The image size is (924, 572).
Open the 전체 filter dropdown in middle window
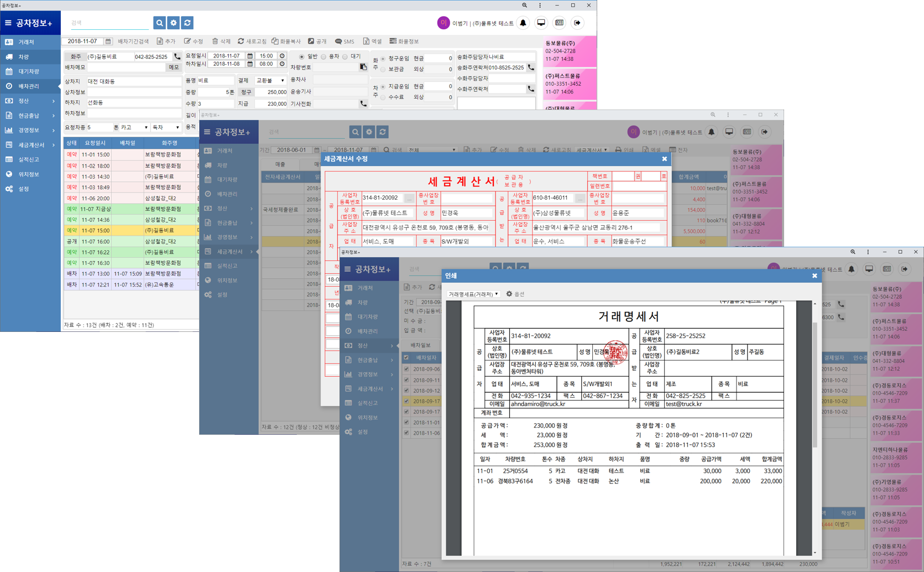(432, 150)
